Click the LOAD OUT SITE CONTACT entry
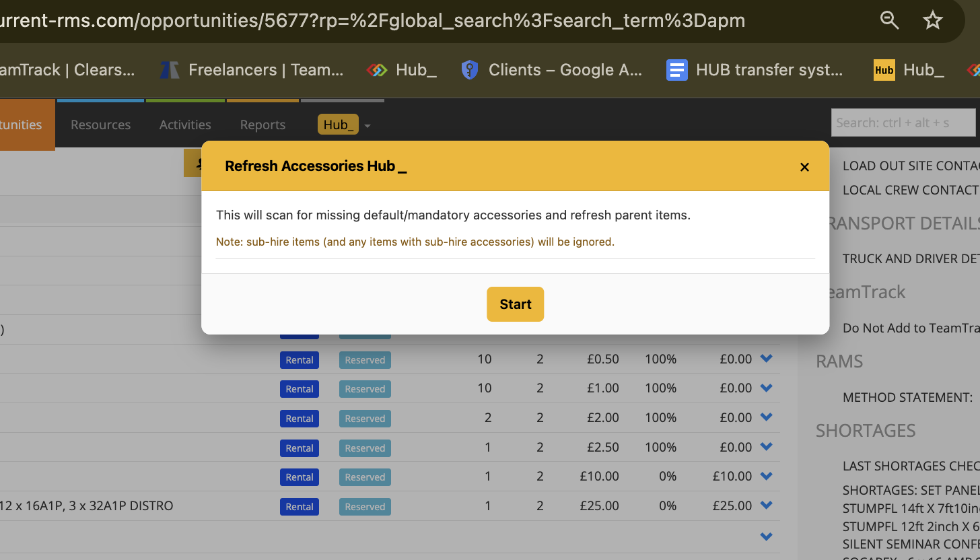Viewport: 980px width, 560px height. click(911, 166)
